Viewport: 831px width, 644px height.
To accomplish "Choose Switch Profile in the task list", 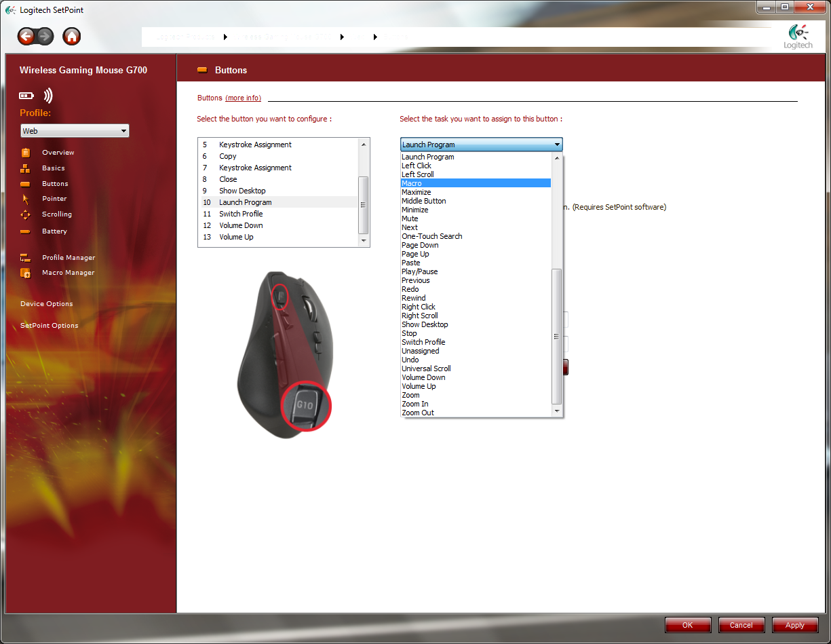I will 476,342.
